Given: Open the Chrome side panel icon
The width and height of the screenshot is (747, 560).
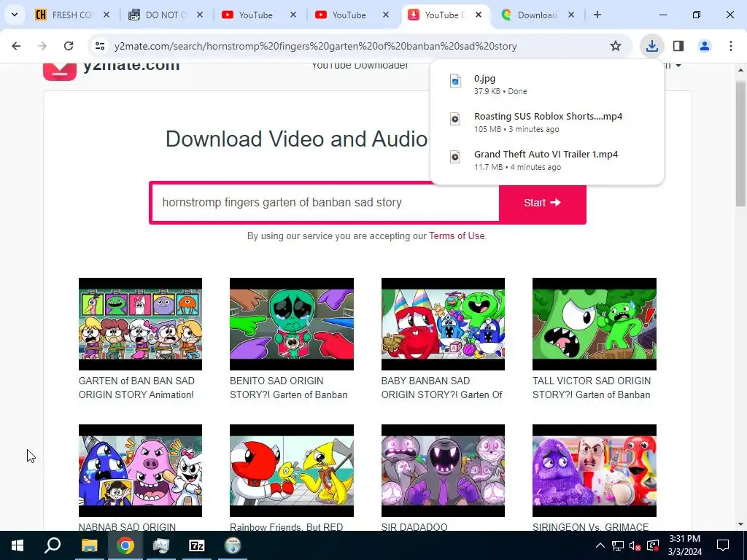Looking at the screenshot, I should (x=678, y=46).
